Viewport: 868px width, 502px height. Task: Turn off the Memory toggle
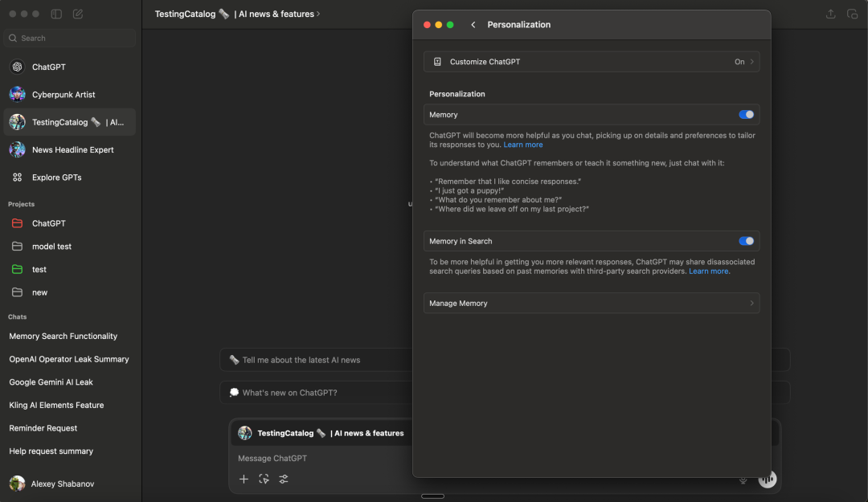click(746, 115)
